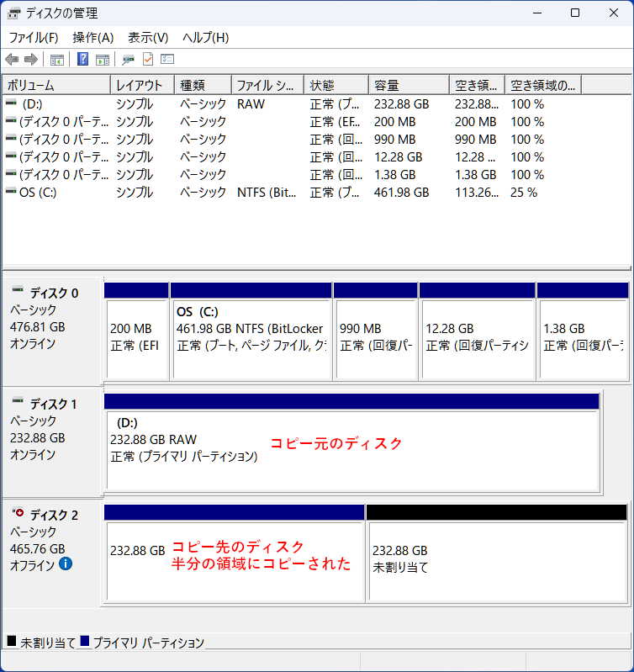634x672 pixels.
Task: Click the Back arrow toolbar icon
Action: (12, 60)
